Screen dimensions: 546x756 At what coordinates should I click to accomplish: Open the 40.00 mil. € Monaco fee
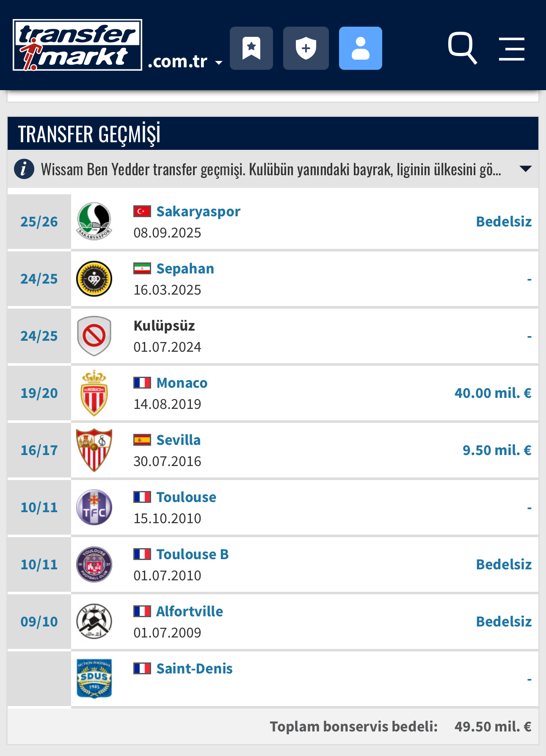pos(493,393)
